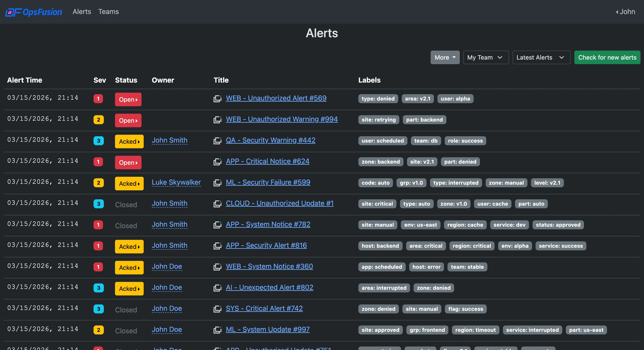Click severity 2 badge of ML - Security Failure #599
Screen dimensions: 644x350
pyautogui.click(x=99, y=182)
